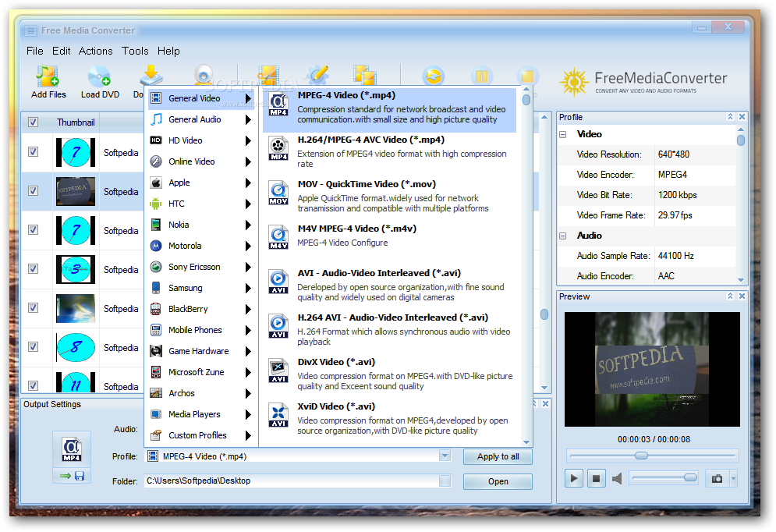
Task: Toggle checkbox beside number 8 thumbnail row
Action: pos(34,347)
